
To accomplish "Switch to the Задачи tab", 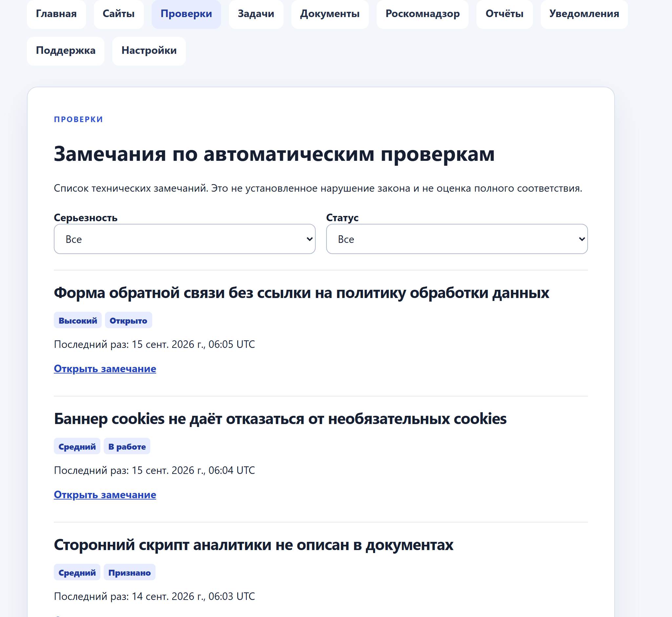I will [256, 14].
